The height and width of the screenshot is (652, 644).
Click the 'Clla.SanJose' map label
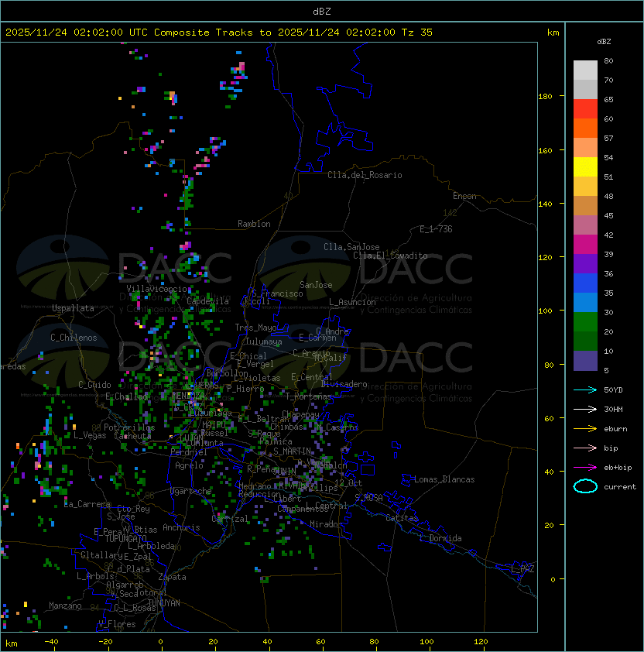click(351, 247)
